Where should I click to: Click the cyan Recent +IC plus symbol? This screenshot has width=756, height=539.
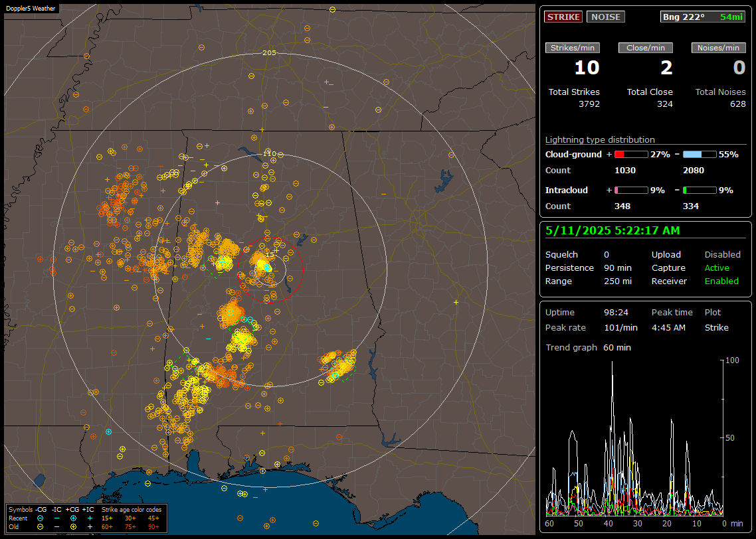coord(90,518)
